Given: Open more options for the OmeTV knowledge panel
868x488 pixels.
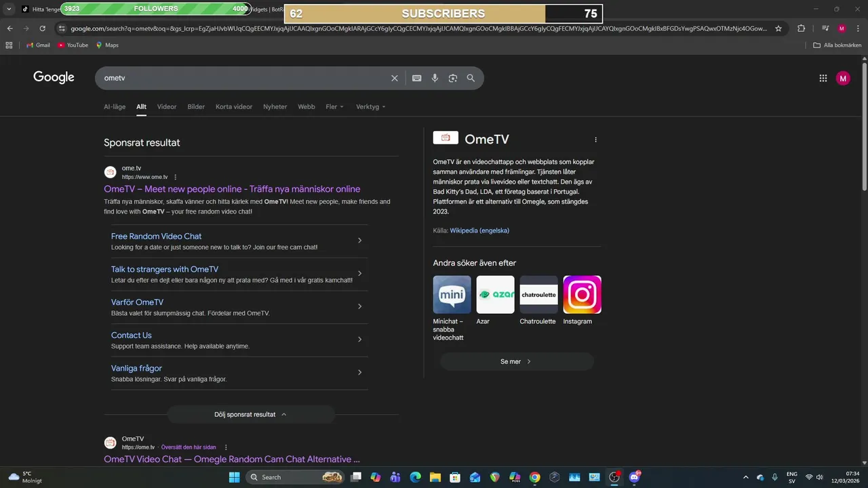Looking at the screenshot, I should 596,140.
